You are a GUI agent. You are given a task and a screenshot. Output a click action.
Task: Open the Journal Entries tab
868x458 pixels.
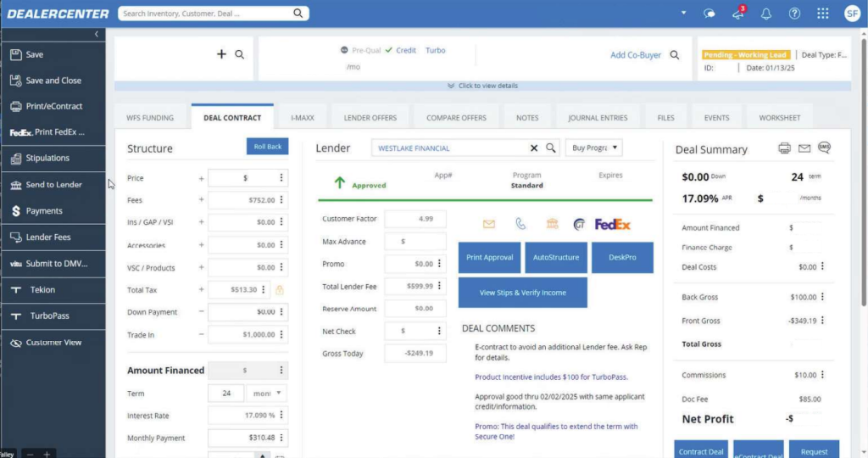(x=598, y=118)
